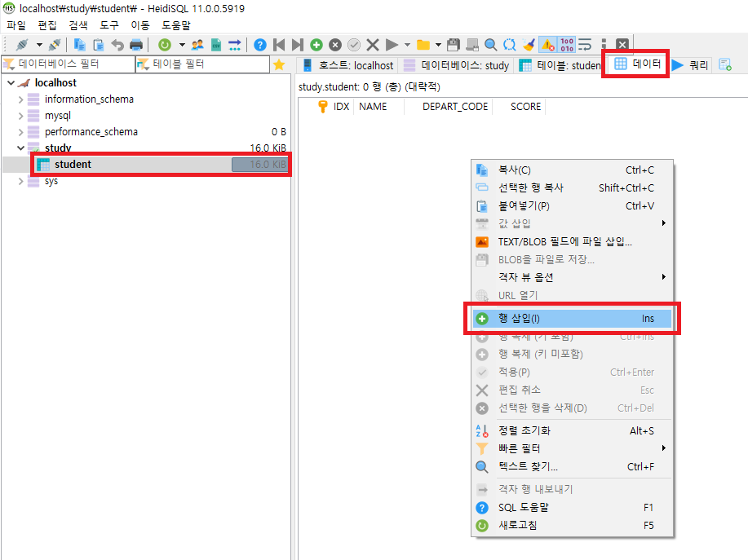This screenshot has height=560, width=748.
Task: Select the performance_schema database
Action: [91, 131]
